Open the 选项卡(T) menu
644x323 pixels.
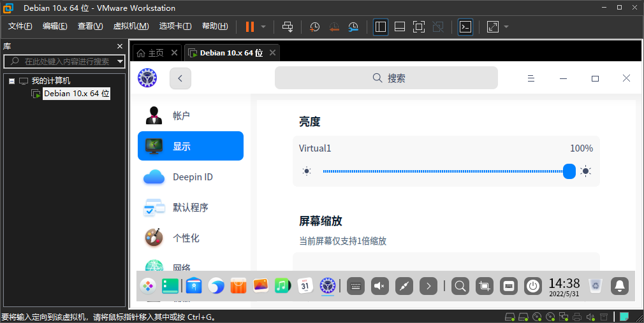[x=175, y=26]
